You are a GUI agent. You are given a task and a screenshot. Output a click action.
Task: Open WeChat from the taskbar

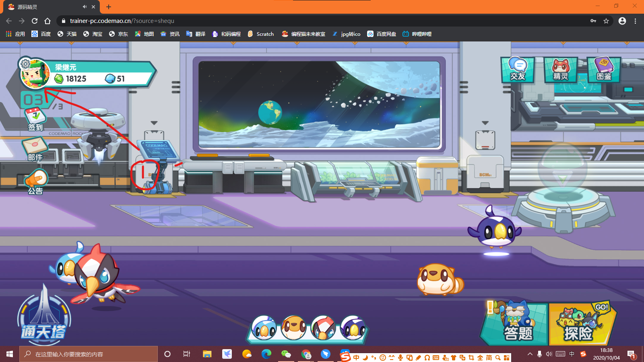click(286, 354)
